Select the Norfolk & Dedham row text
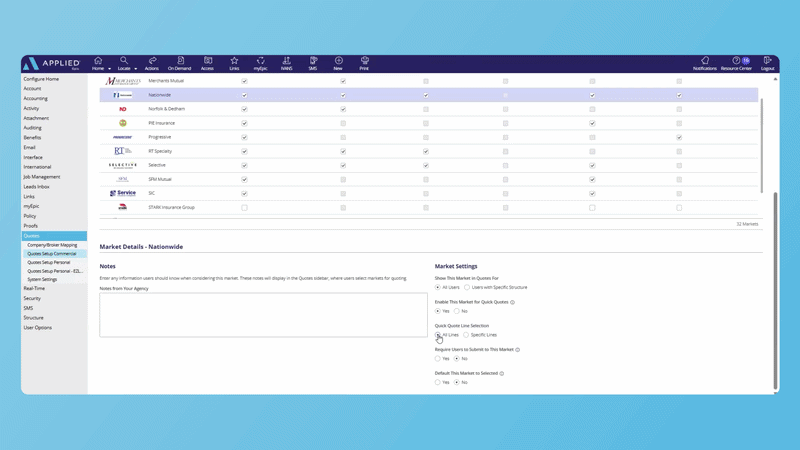The height and width of the screenshot is (450, 800). (x=166, y=109)
